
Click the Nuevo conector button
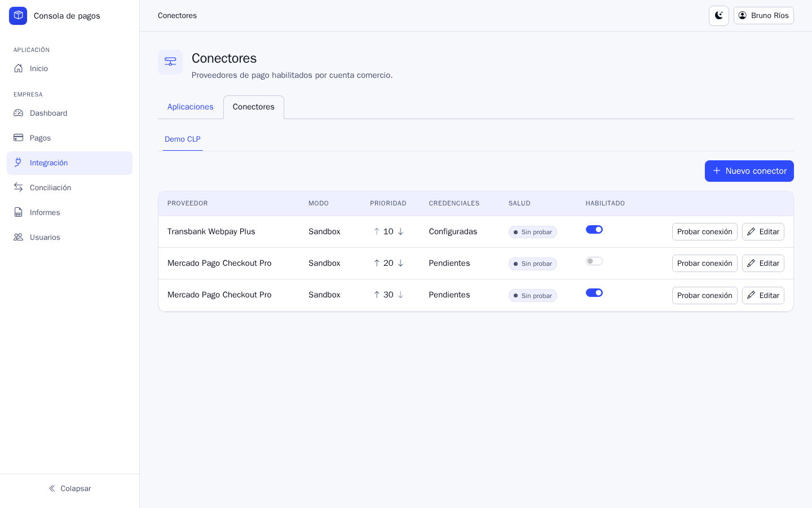click(x=749, y=171)
